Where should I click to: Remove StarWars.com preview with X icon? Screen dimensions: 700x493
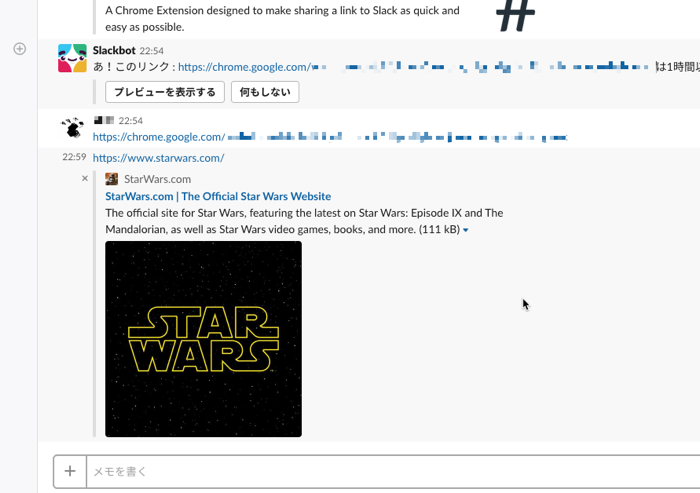click(85, 179)
